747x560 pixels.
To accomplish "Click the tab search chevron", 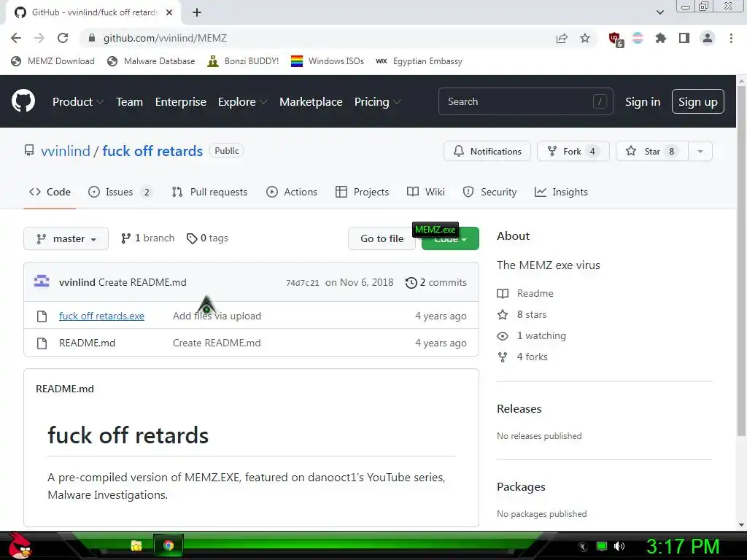I will pos(659,12).
